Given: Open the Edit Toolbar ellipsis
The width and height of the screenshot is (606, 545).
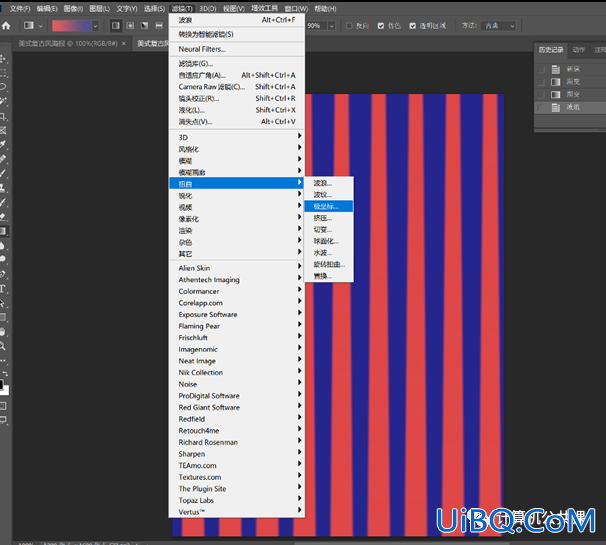Looking at the screenshot, I should click(x=3, y=360).
